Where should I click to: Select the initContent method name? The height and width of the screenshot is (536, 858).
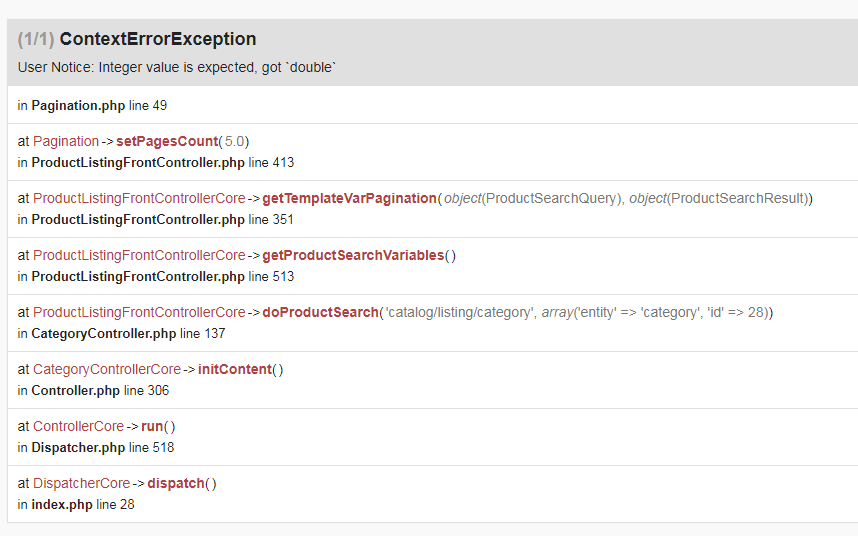point(235,369)
